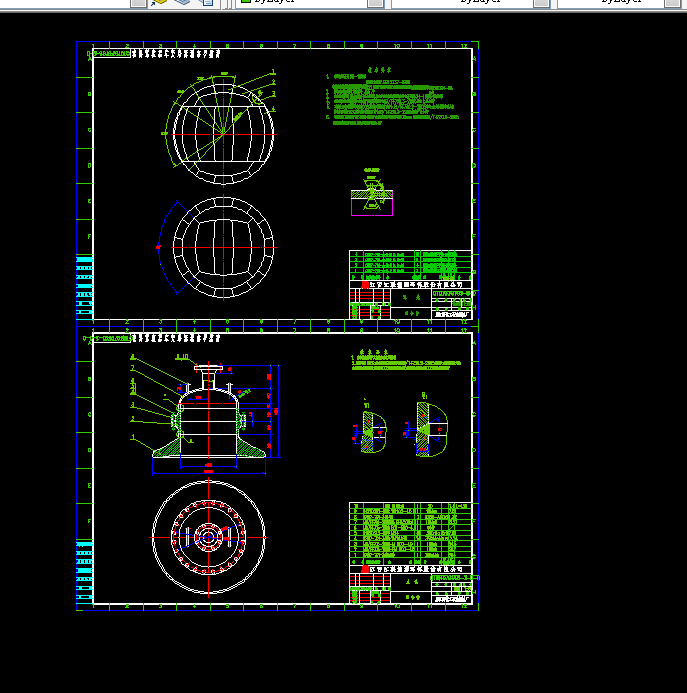Pick balloon number 1 on the vessel section view
The height and width of the screenshot is (693, 687).
[133, 437]
